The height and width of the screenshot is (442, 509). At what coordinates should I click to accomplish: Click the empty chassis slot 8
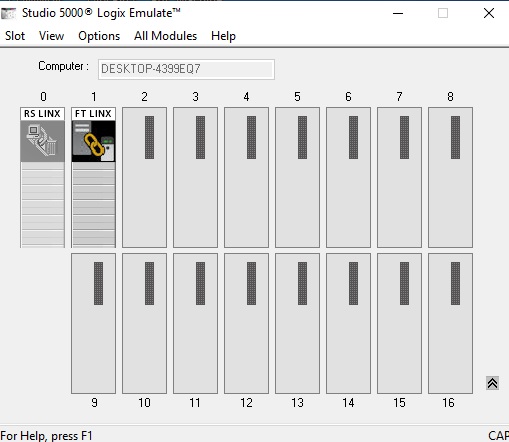tap(450, 177)
